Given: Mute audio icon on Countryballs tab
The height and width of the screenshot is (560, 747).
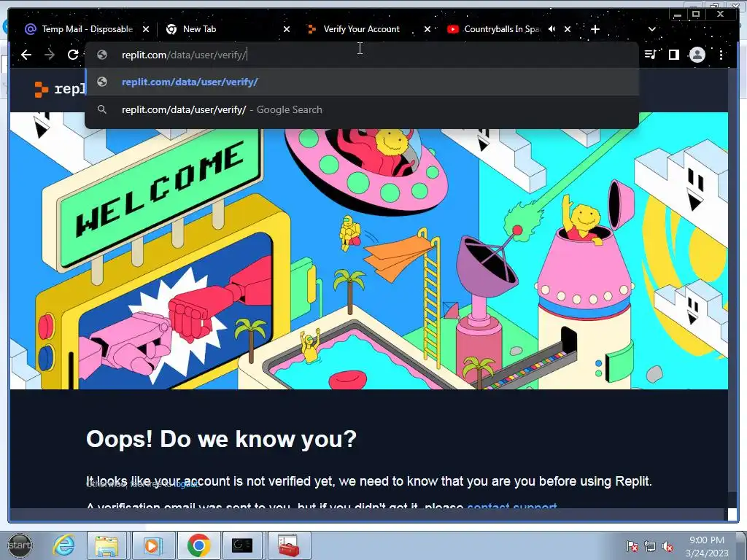Looking at the screenshot, I should tap(551, 29).
